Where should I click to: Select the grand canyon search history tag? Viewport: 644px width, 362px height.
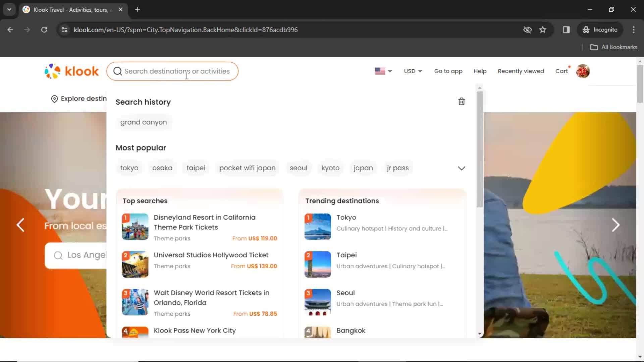(x=144, y=122)
